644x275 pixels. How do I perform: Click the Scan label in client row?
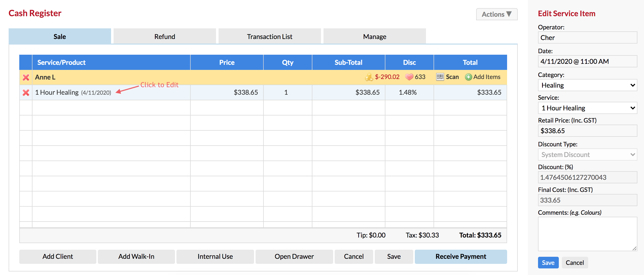coord(452,77)
